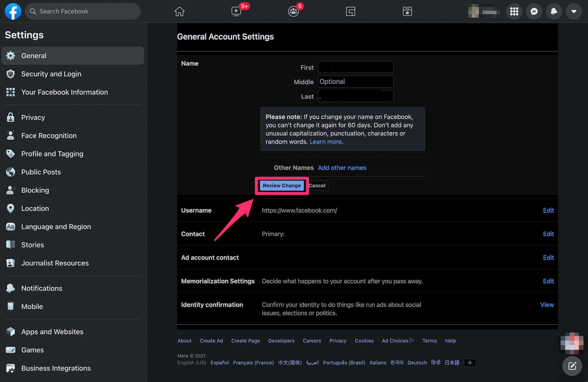Click the Search Facebook field
Image resolution: width=588 pixels, height=382 pixels.
83,11
